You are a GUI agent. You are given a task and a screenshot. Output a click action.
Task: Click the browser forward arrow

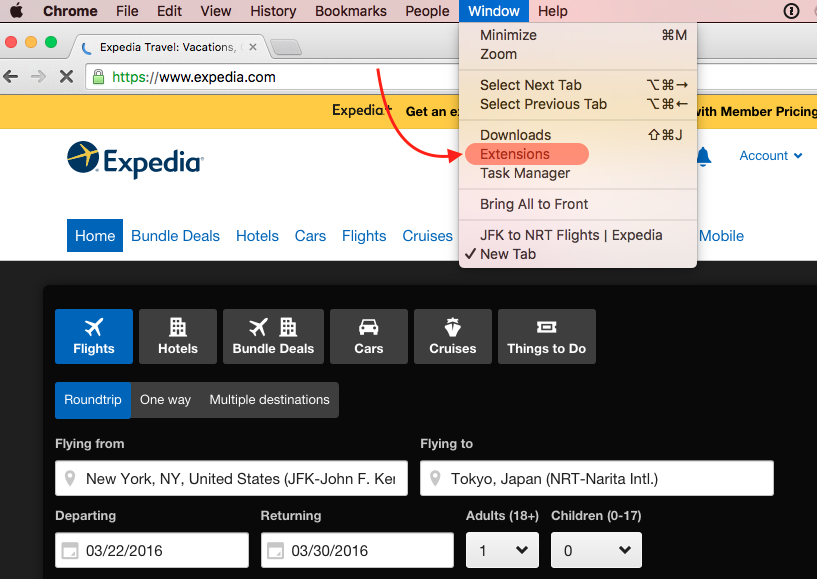point(39,77)
